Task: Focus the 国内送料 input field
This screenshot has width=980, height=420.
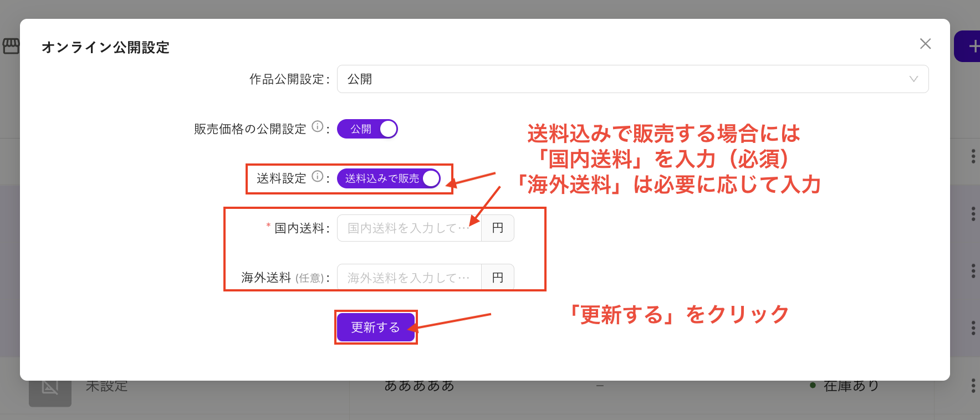Action: pos(409,228)
